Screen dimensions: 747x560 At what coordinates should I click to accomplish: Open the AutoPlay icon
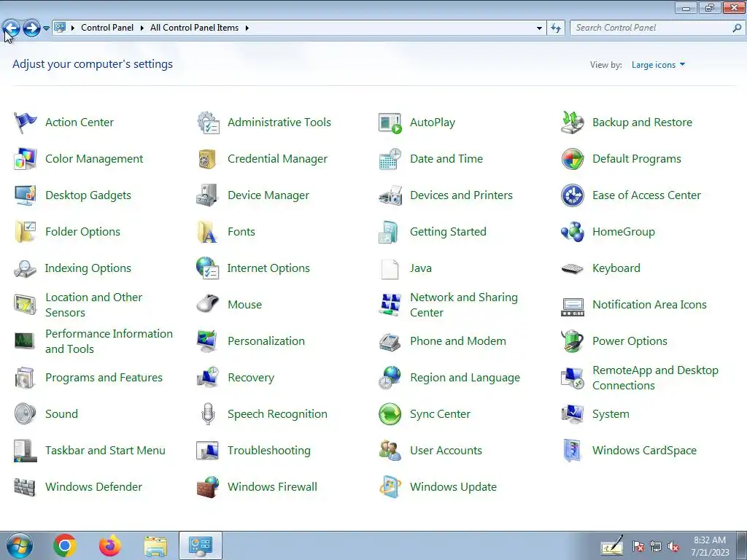coord(390,122)
